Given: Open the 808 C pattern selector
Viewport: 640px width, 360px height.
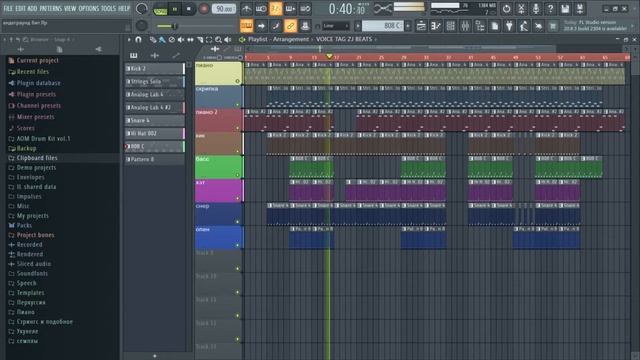Looking at the screenshot, I should point(382,26).
